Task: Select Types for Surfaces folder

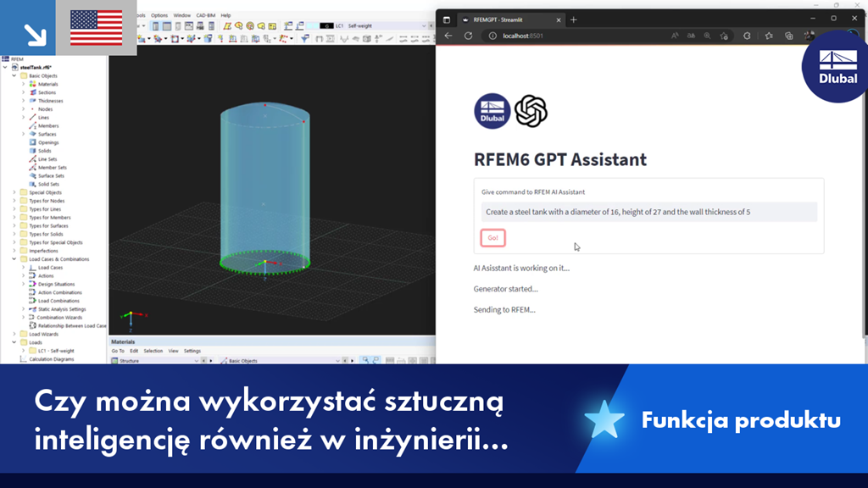Action: point(48,225)
